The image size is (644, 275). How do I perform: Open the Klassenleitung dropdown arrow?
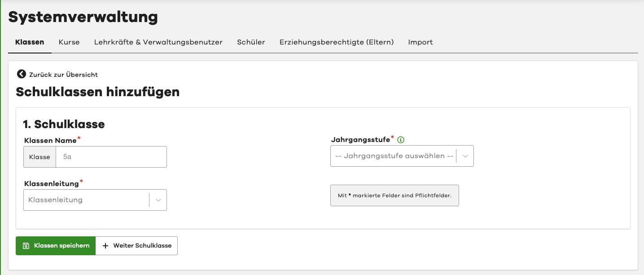point(158,200)
